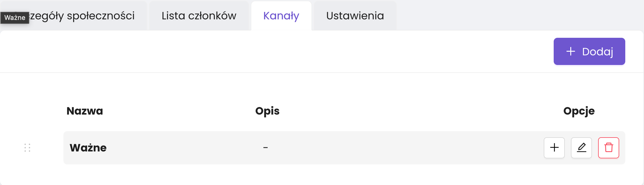Click the Dodaj text label

(x=597, y=52)
